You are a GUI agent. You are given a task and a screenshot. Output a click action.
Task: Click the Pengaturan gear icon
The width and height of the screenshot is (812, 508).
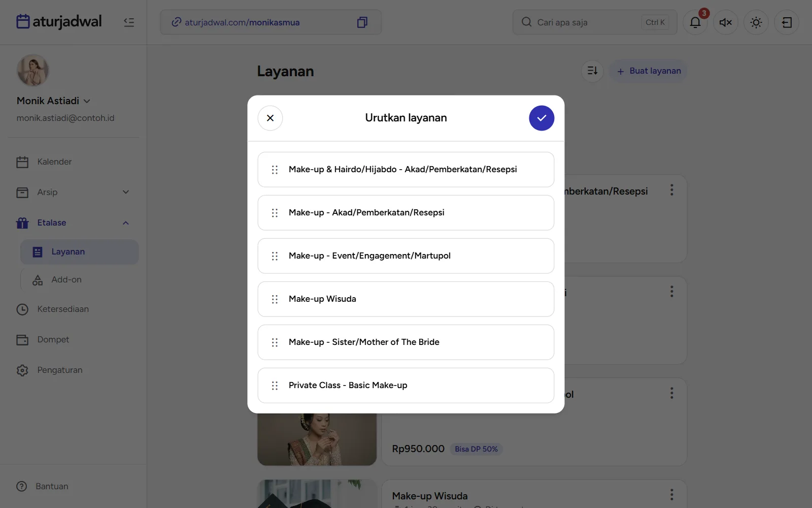22,370
